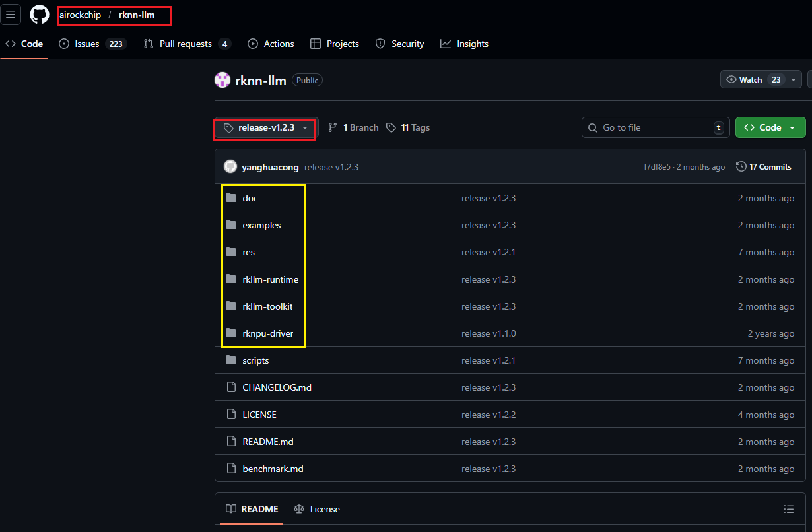Click the examples folder icon
This screenshot has width=812, height=532.
click(231, 225)
